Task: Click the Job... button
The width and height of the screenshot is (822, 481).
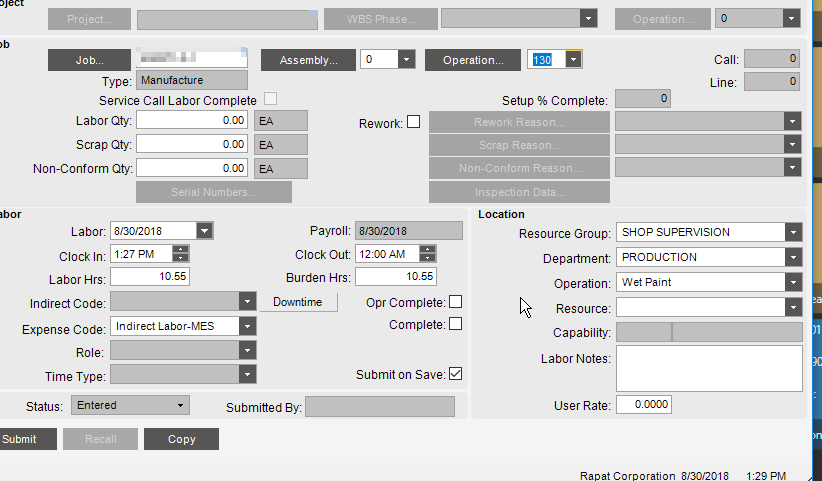Action: point(89,60)
